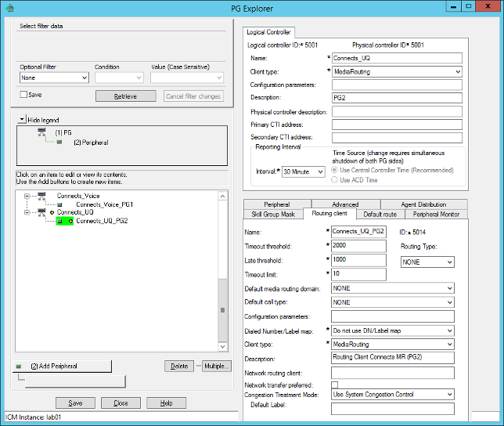The width and height of the screenshot is (504, 426).
Task: Click the yellow changed marker beside Connects_UQ
Action: coord(52,212)
